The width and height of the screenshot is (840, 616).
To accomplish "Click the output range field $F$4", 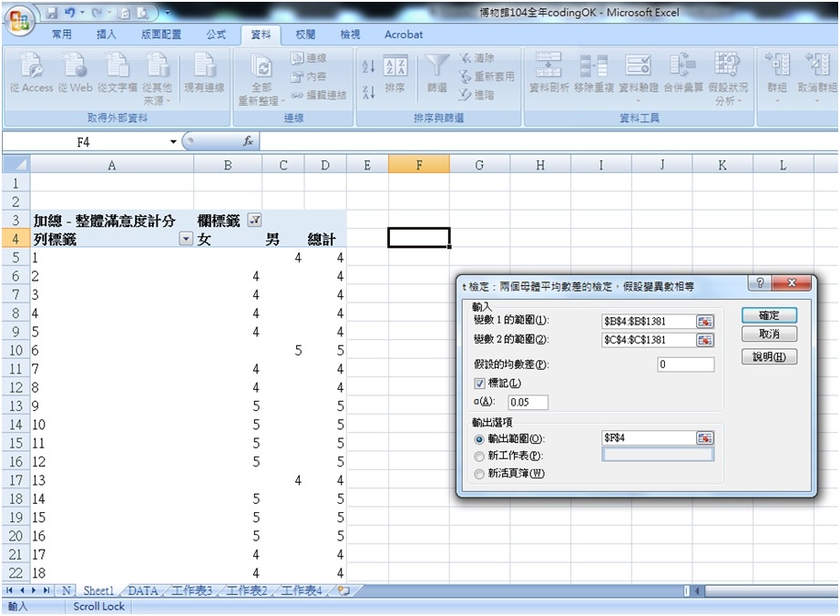I will tap(648, 438).
